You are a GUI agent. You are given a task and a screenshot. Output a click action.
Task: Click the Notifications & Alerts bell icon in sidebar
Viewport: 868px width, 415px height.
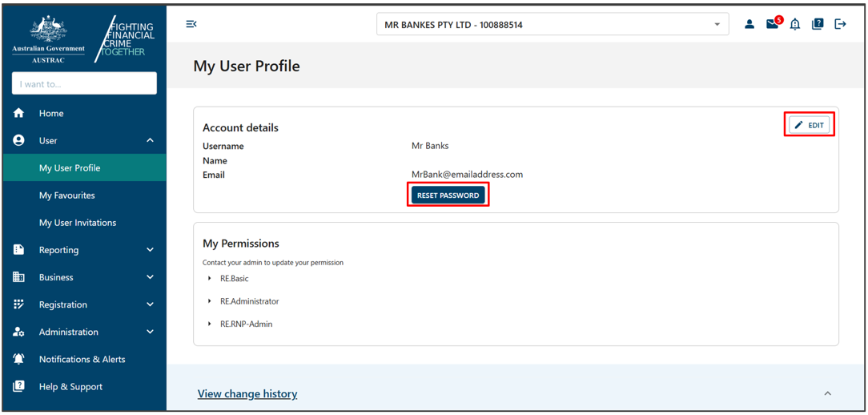pyautogui.click(x=19, y=359)
